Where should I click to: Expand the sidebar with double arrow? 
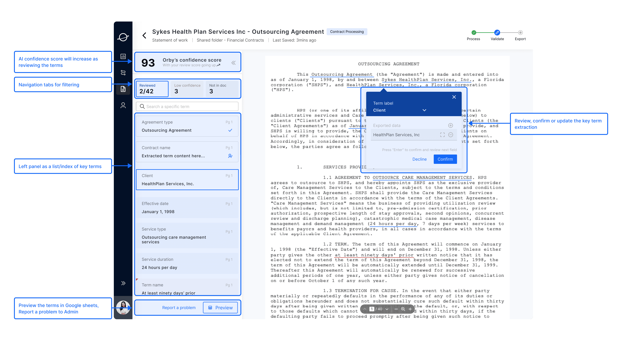point(123,283)
